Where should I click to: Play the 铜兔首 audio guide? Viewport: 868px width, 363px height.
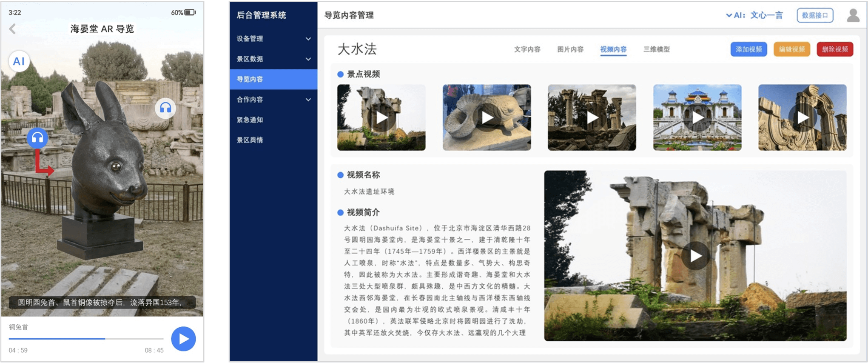pos(183,339)
